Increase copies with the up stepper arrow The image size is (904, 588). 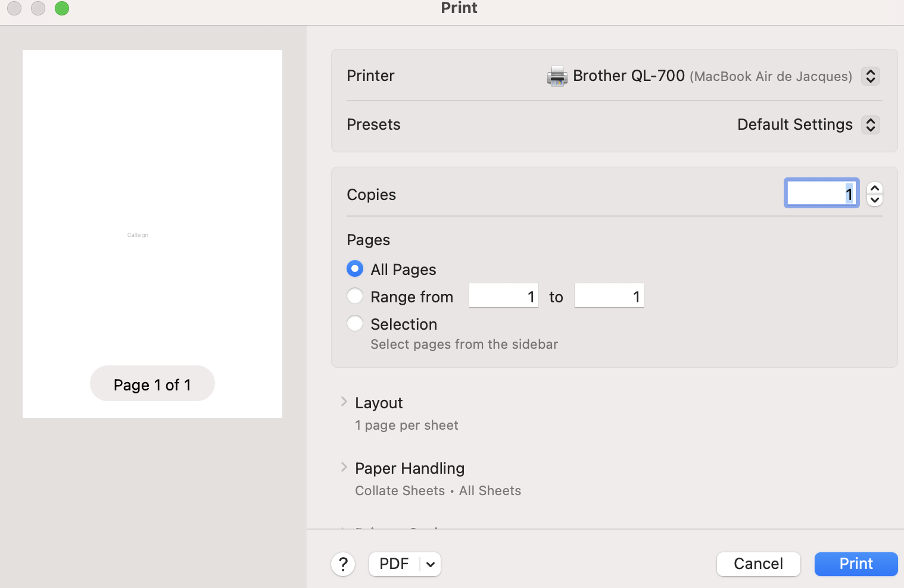click(874, 188)
